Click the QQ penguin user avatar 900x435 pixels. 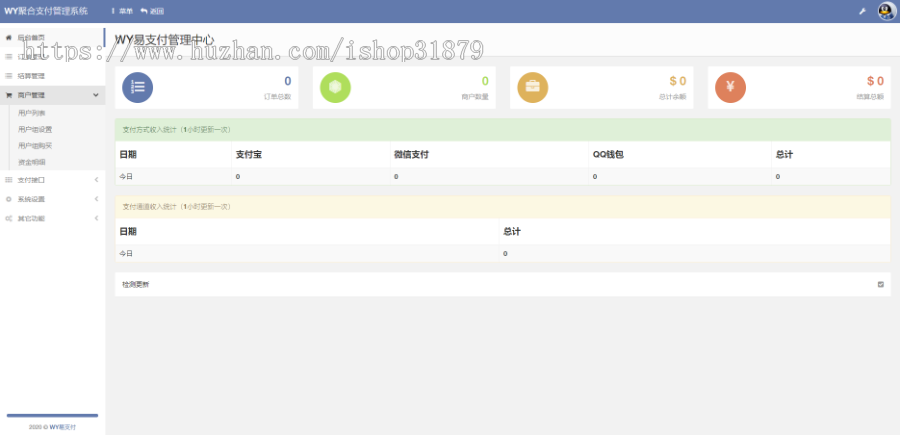[886, 11]
